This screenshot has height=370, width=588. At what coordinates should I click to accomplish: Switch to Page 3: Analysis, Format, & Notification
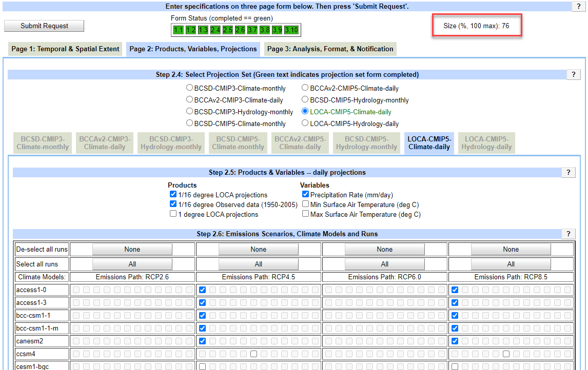click(330, 49)
